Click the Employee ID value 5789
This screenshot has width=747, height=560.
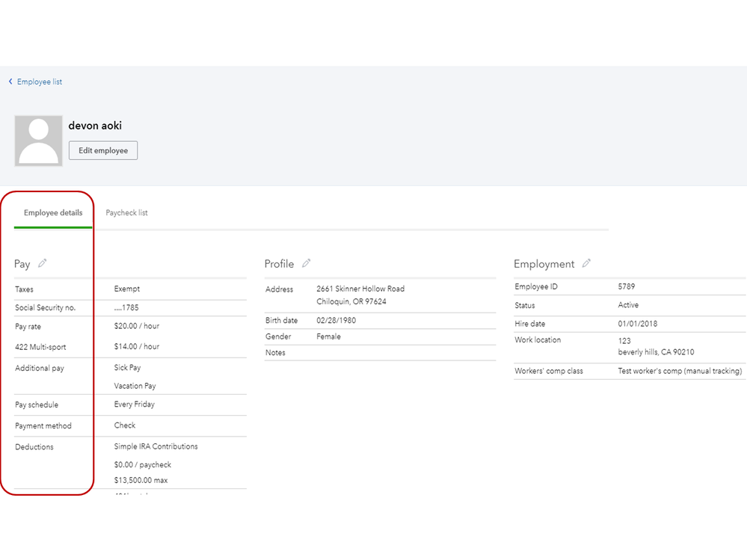pos(627,286)
